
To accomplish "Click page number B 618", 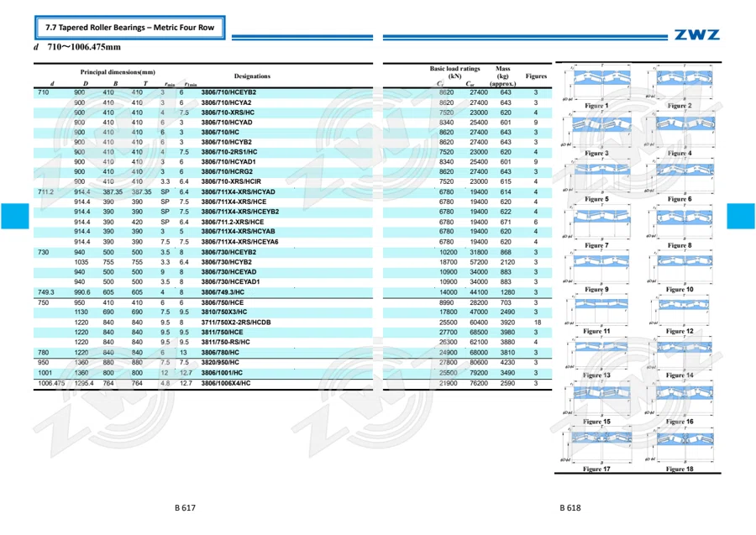I will coord(570,507).
